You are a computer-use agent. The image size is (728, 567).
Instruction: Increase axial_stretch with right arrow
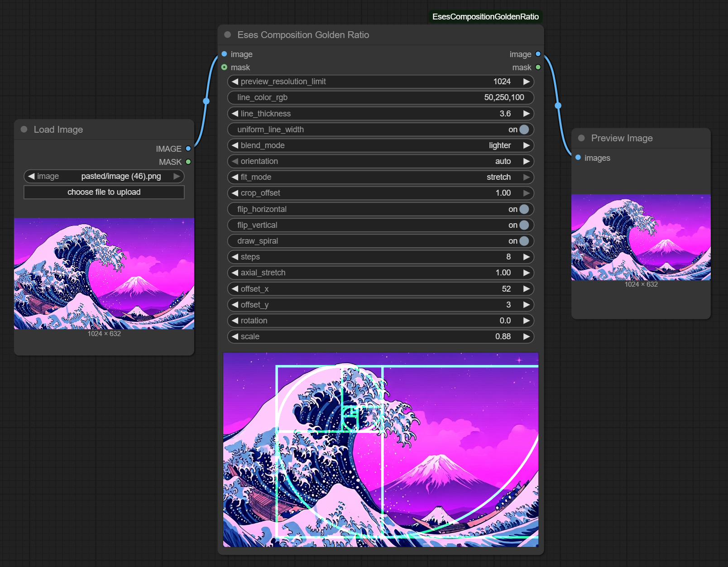526,273
